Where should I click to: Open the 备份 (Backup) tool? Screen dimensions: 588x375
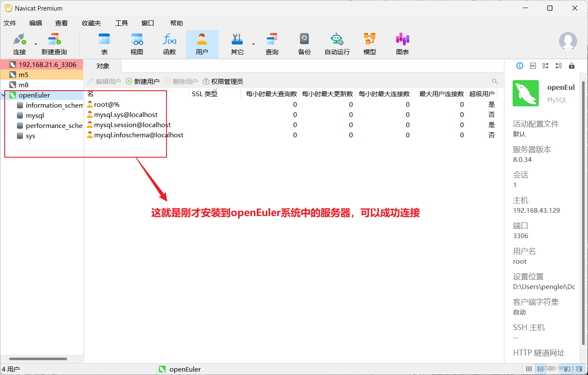[305, 44]
